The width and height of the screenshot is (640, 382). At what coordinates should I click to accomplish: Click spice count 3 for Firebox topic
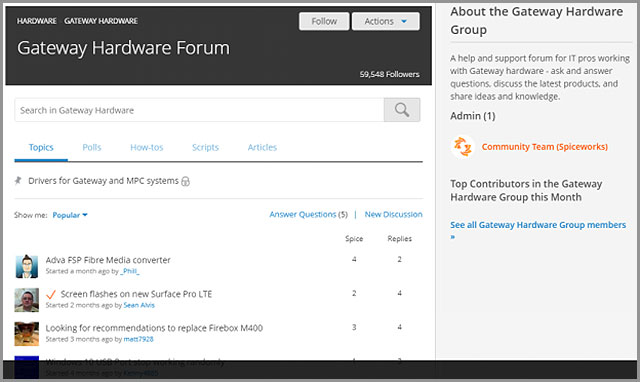[354, 327]
